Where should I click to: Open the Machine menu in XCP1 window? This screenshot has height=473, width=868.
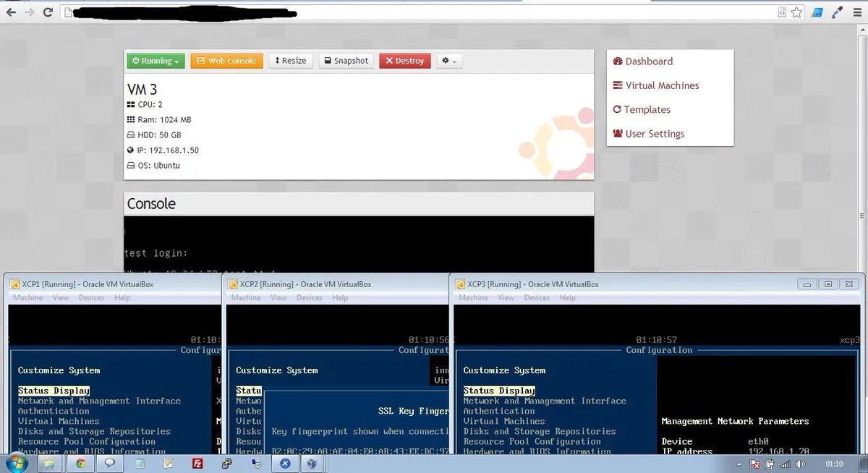28,298
